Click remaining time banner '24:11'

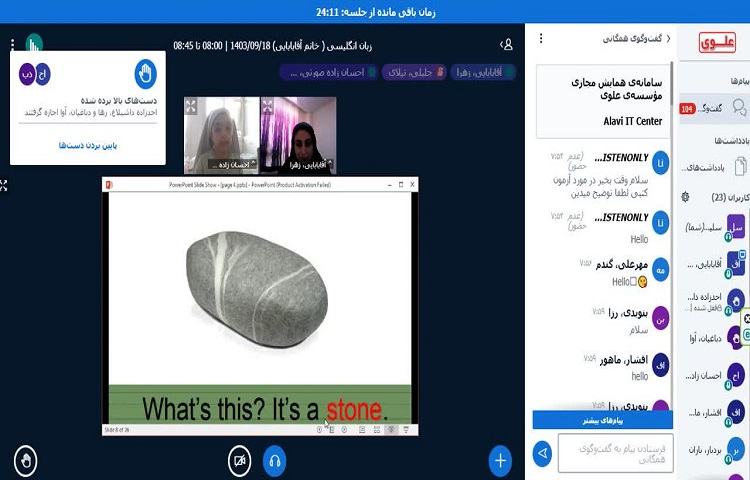375,12
